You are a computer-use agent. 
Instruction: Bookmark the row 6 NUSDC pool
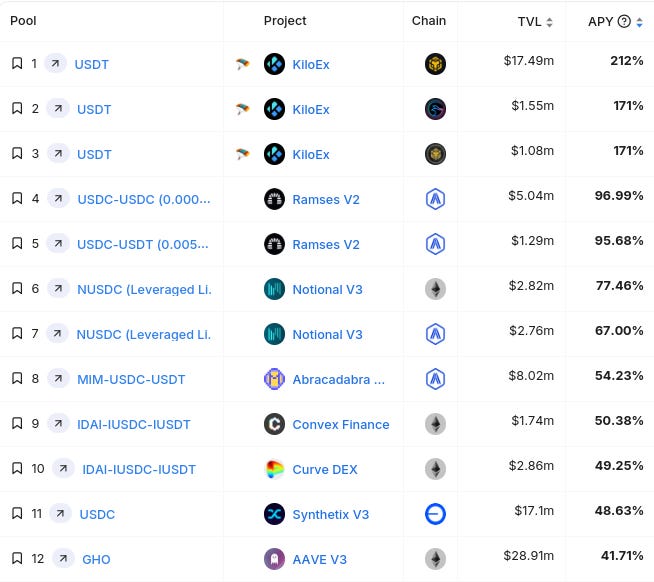click(x=17, y=288)
